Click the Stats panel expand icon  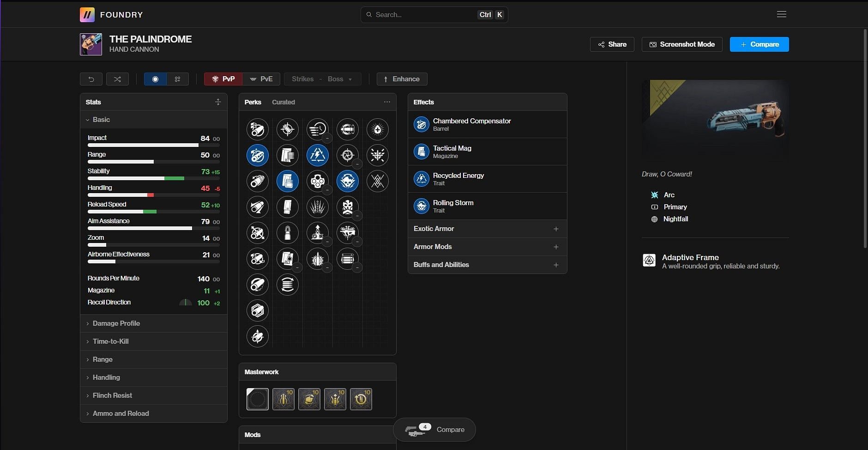click(218, 102)
